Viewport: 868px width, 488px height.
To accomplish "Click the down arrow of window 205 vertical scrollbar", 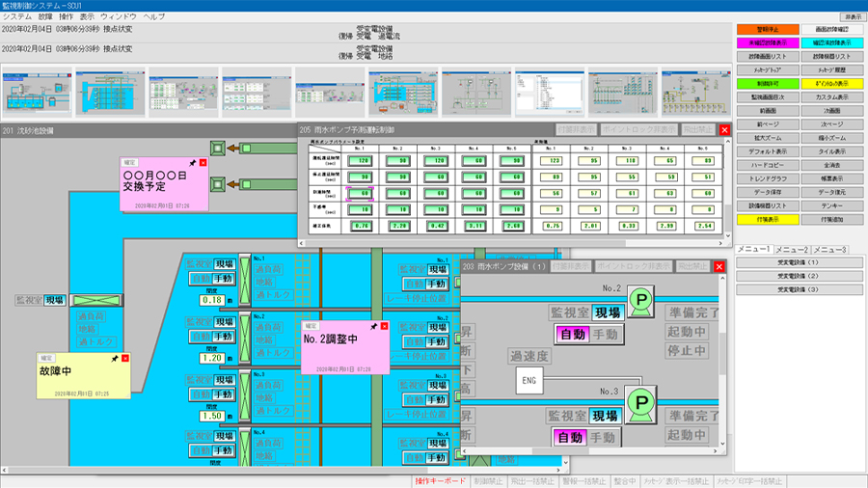I will coord(727,235).
